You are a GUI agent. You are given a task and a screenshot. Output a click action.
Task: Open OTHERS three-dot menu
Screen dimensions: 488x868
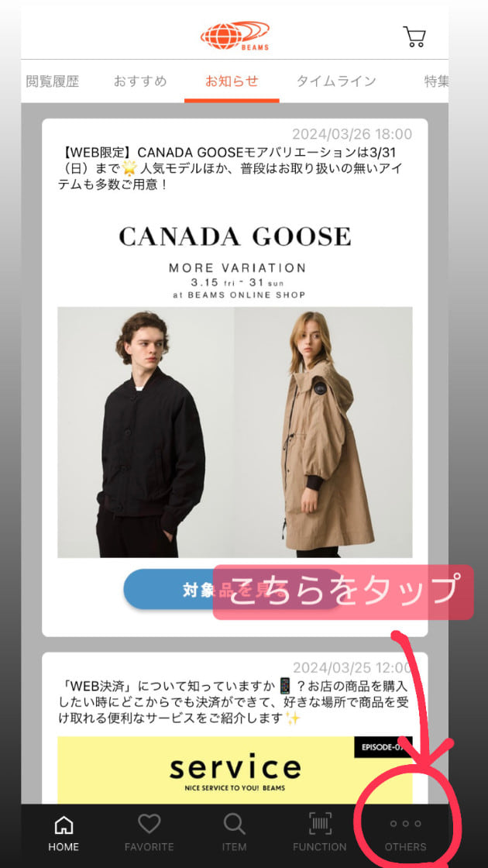(x=406, y=834)
